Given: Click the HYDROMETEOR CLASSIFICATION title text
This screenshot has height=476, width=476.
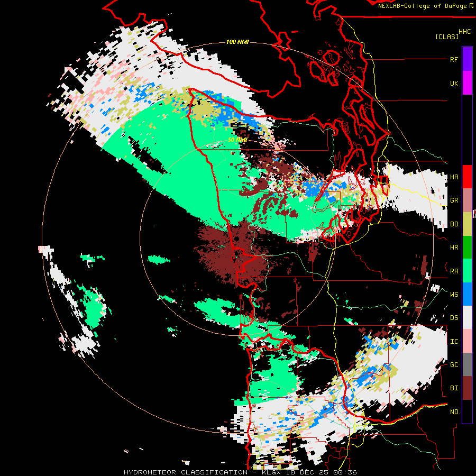Looking at the screenshot, I should click(186, 472).
